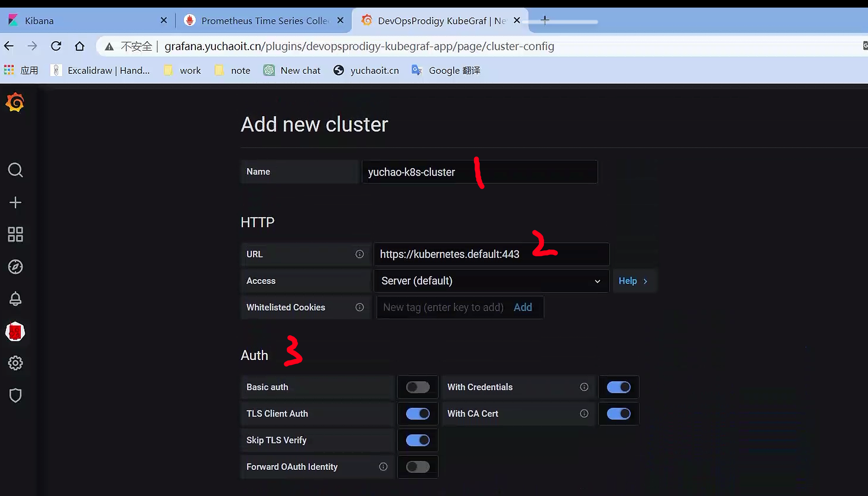Screen dimensions: 868x496
Task: Switch to Prometheus Time Series tab
Action: tap(265, 21)
